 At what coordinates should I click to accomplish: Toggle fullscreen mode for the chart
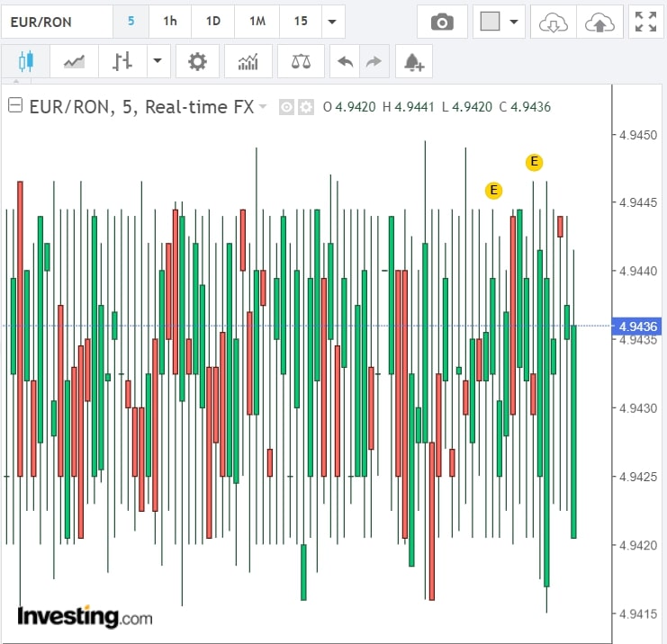point(645,22)
